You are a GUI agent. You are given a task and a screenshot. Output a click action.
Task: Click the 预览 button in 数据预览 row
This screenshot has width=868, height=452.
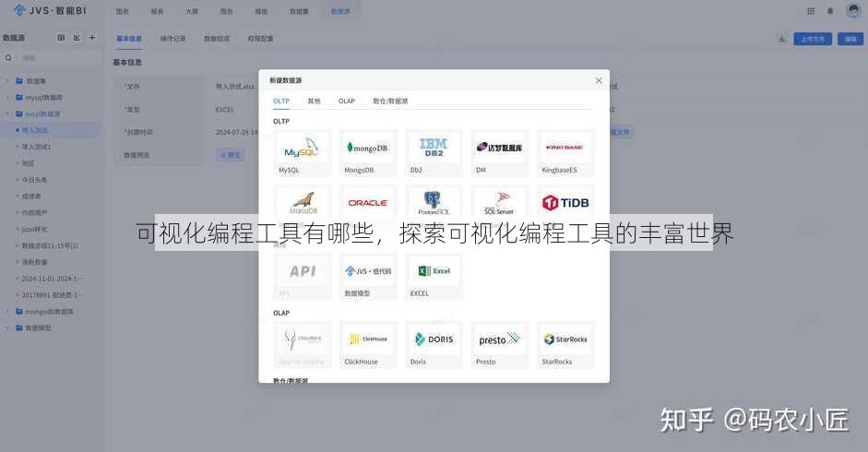231,155
